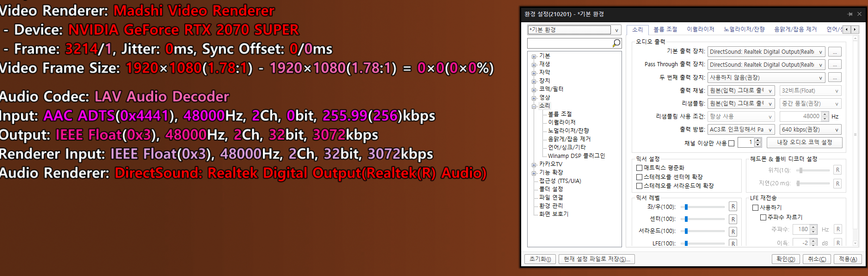Cancel with the 취소(C) button

point(817,259)
